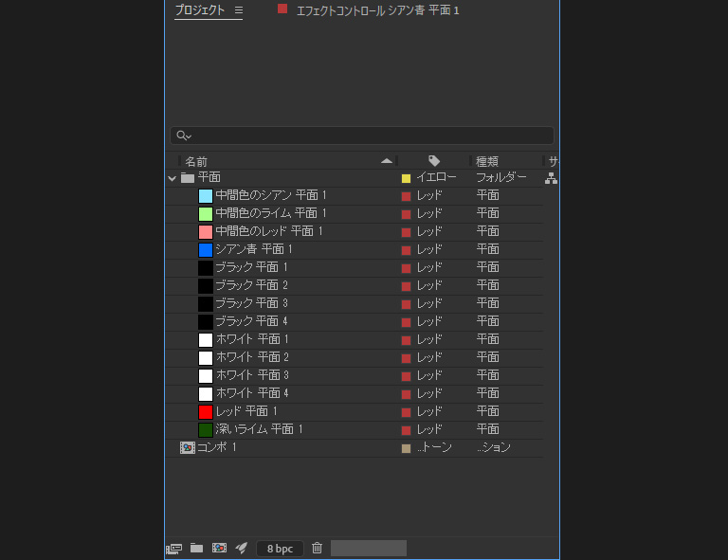Click black thumbnail of ブラック 平面 1
This screenshot has width=728, height=560.
point(206,268)
